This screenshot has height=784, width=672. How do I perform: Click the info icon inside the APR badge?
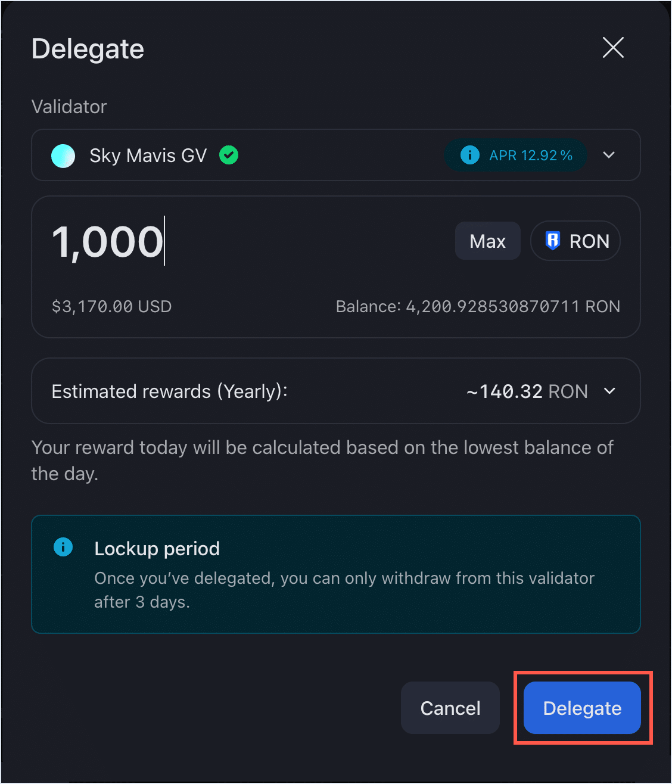[x=469, y=155]
